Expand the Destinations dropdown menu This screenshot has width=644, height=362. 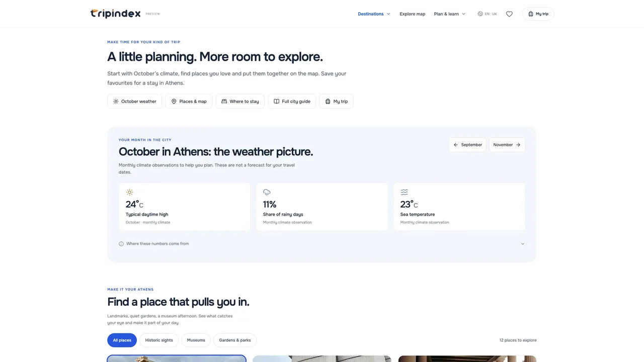point(374,14)
